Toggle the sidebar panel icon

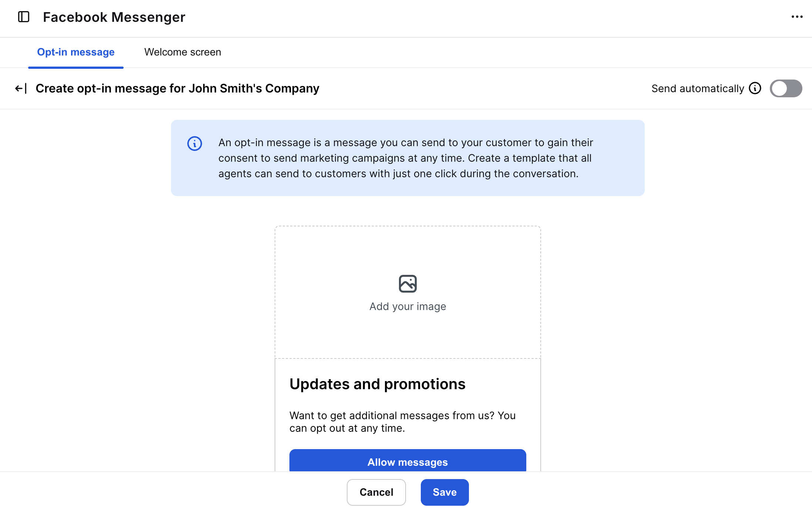click(x=24, y=17)
